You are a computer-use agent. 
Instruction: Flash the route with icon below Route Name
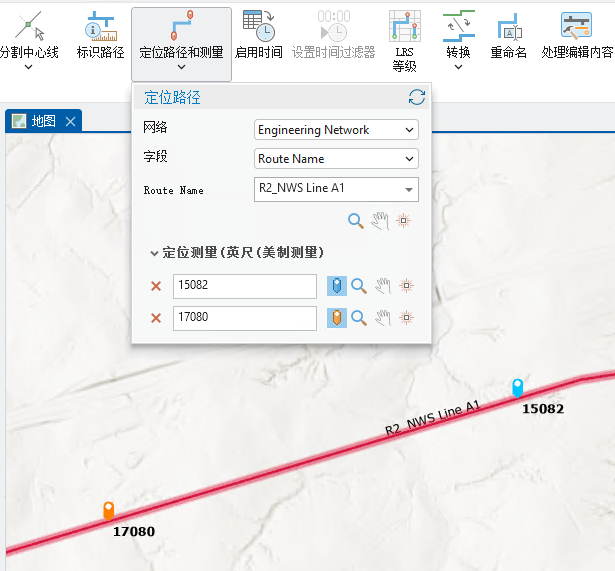(404, 221)
